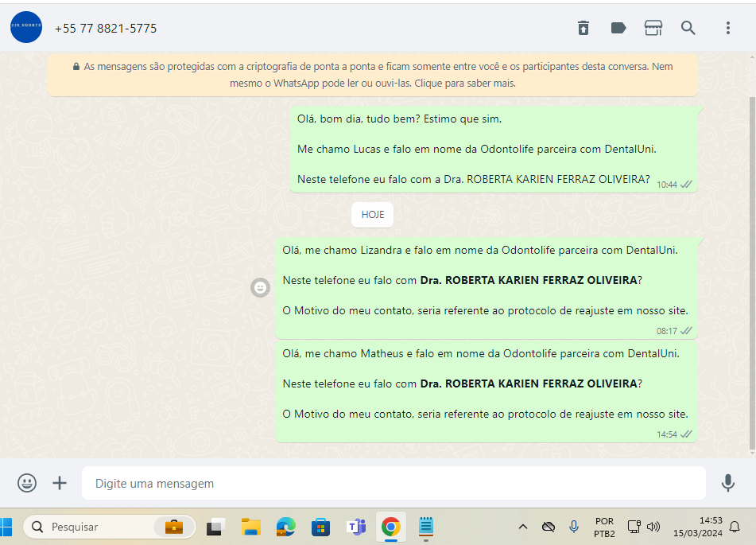Open Microsoft Store from taskbar
The image size is (756, 545).
point(320,527)
